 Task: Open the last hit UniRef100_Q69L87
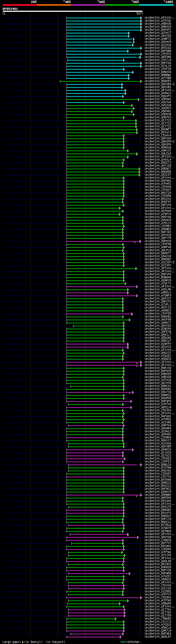pyautogui.click(x=158, y=636)
